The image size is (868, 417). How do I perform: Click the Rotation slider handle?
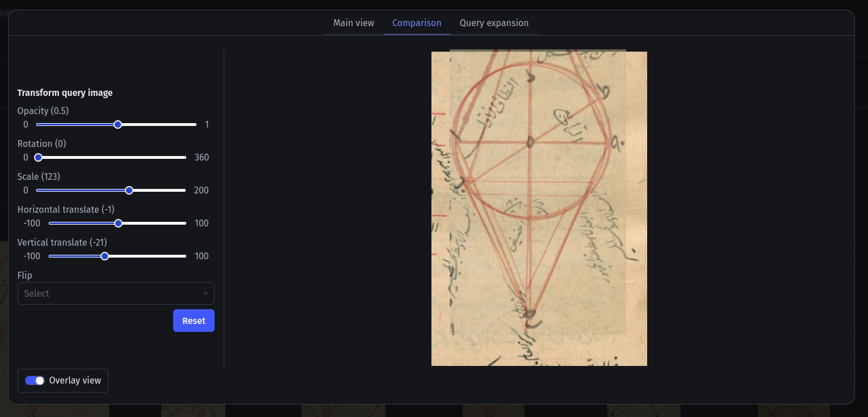pyautogui.click(x=38, y=157)
